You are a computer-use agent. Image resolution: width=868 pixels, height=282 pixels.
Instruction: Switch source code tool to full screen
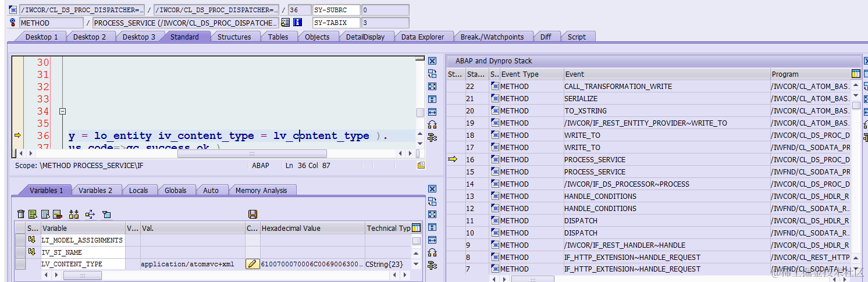pos(432,87)
